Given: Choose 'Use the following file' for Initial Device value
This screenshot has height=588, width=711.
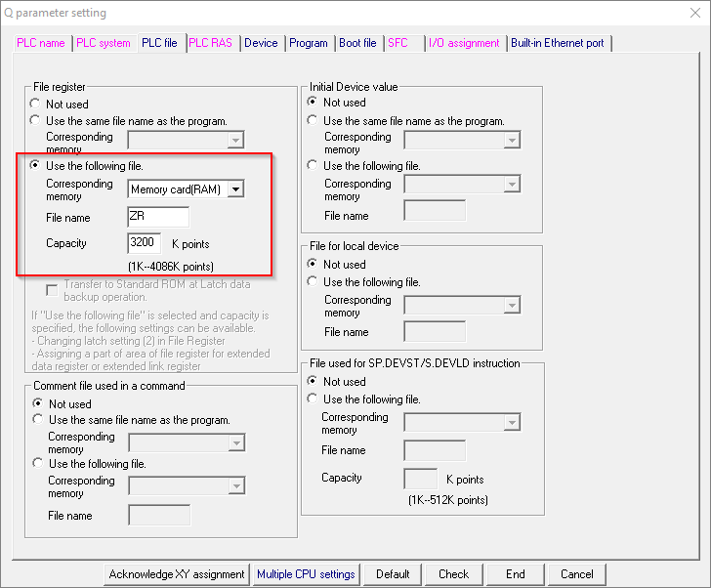Looking at the screenshot, I should (x=314, y=165).
